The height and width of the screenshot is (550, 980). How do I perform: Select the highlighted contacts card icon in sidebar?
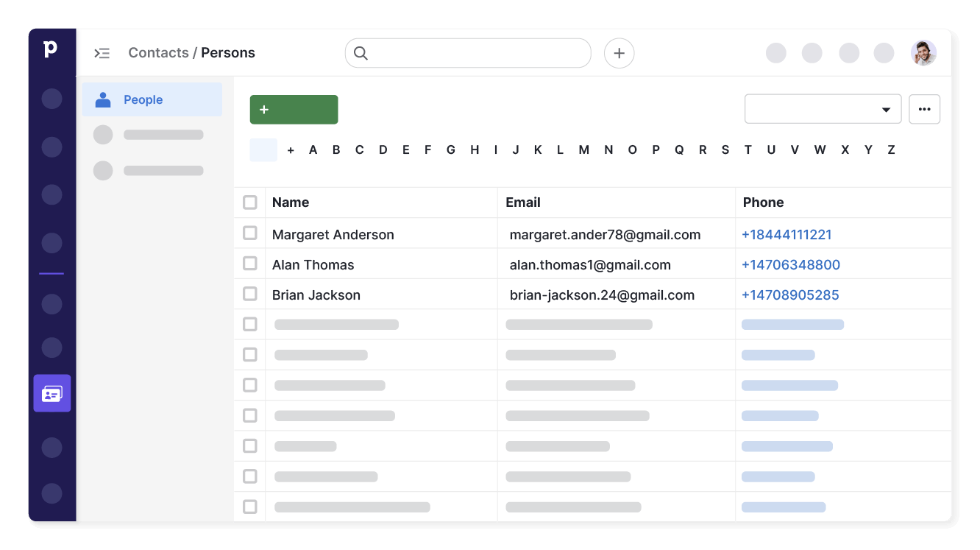[x=52, y=393]
